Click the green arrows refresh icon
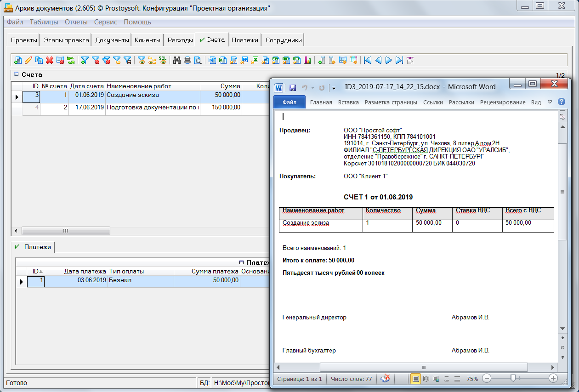 click(x=71, y=60)
